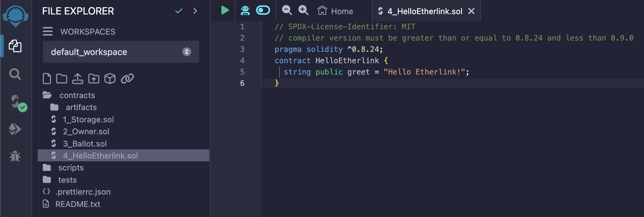644x217 pixels.
Task: Open the Debugger bug icon
Action: click(x=15, y=156)
